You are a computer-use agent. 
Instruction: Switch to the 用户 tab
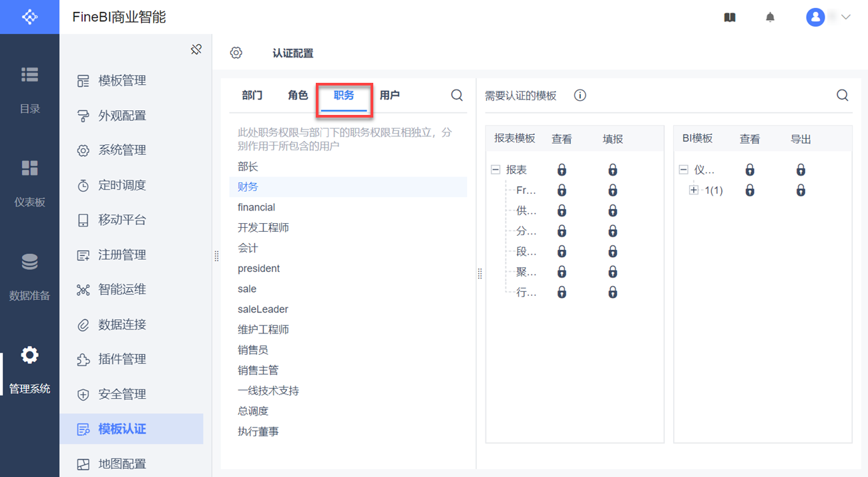(389, 96)
